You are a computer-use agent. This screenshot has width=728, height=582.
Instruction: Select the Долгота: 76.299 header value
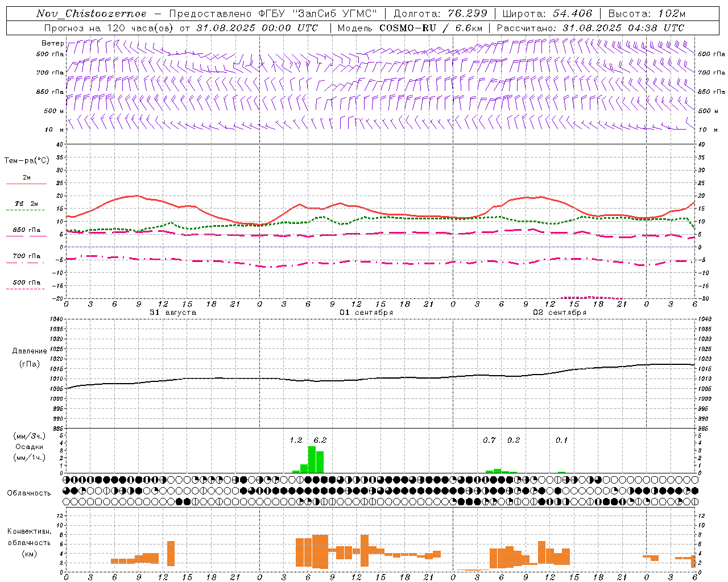coord(440,14)
